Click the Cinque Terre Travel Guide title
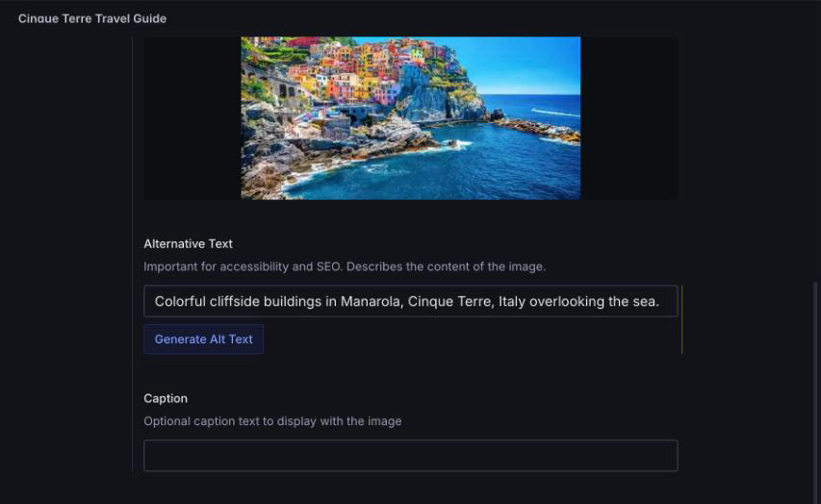 (92, 18)
